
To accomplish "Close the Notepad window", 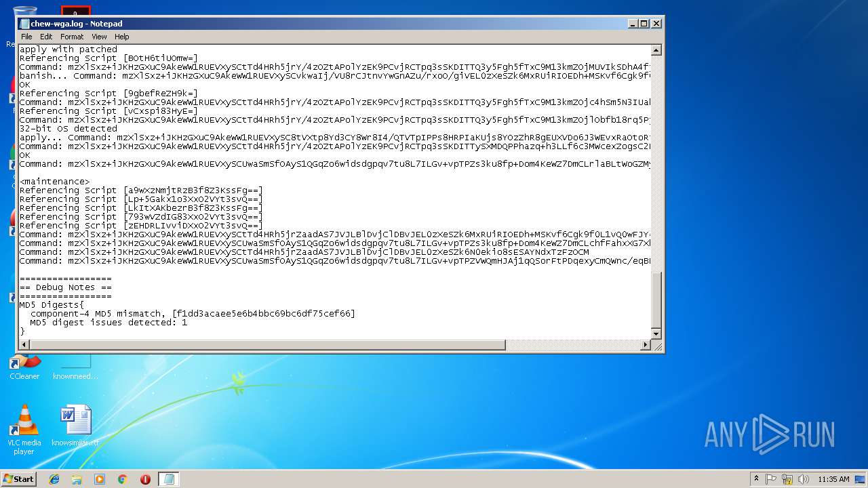I will click(x=656, y=24).
